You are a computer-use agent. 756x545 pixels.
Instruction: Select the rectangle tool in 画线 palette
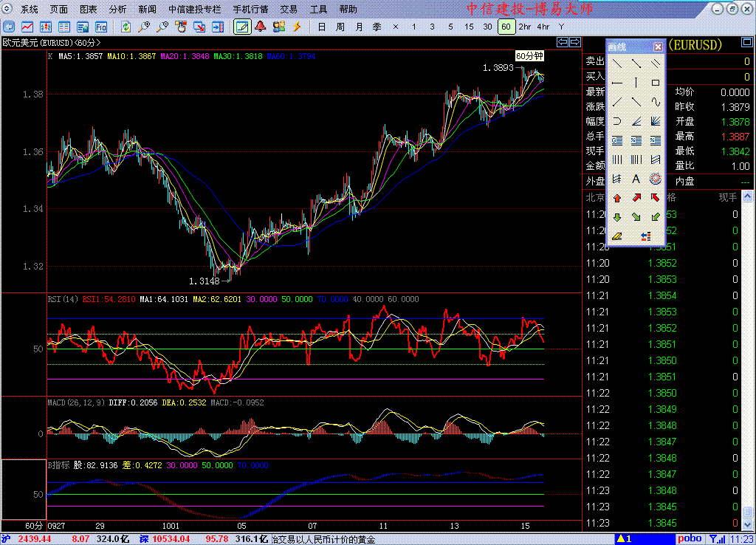pyautogui.click(x=655, y=83)
